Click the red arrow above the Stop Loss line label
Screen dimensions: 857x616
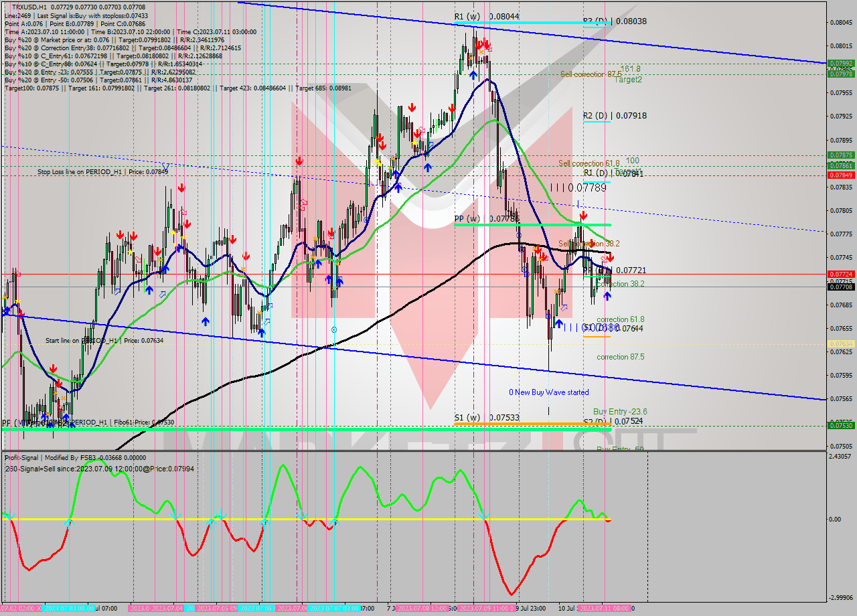181,187
